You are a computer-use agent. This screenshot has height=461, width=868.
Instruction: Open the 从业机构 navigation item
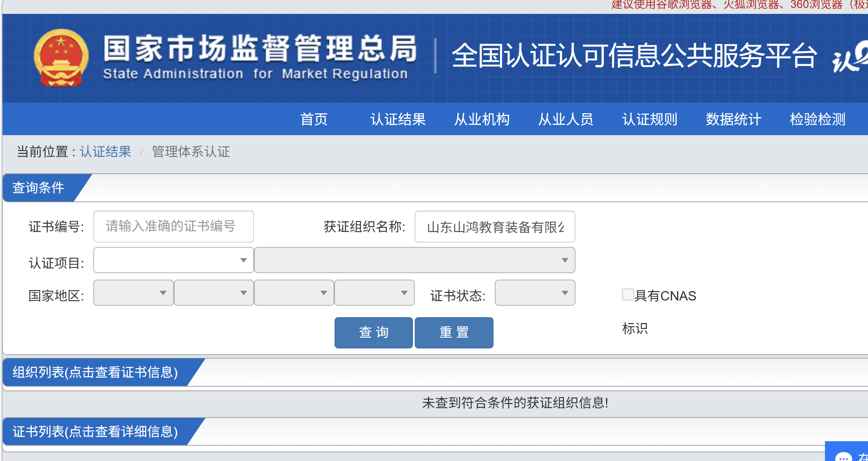[x=482, y=119]
